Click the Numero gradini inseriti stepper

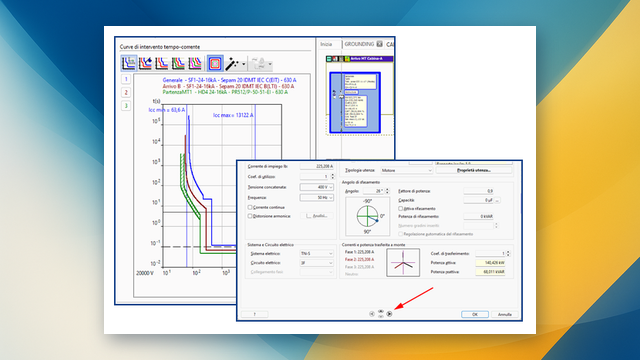[x=496, y=226]
